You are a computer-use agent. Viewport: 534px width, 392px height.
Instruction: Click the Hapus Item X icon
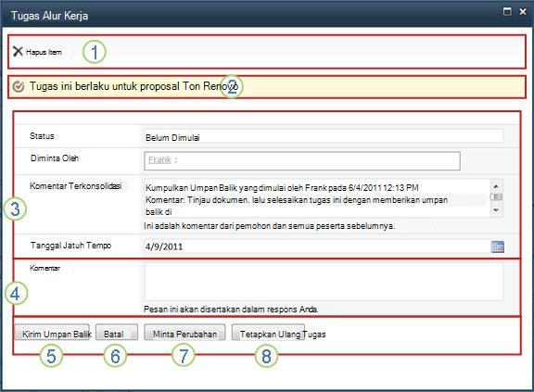[18, 51]
